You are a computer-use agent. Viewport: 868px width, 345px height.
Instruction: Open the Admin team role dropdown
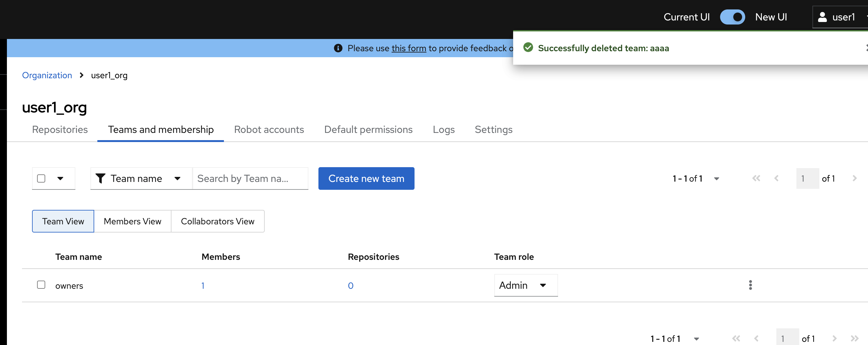point(525,285)
